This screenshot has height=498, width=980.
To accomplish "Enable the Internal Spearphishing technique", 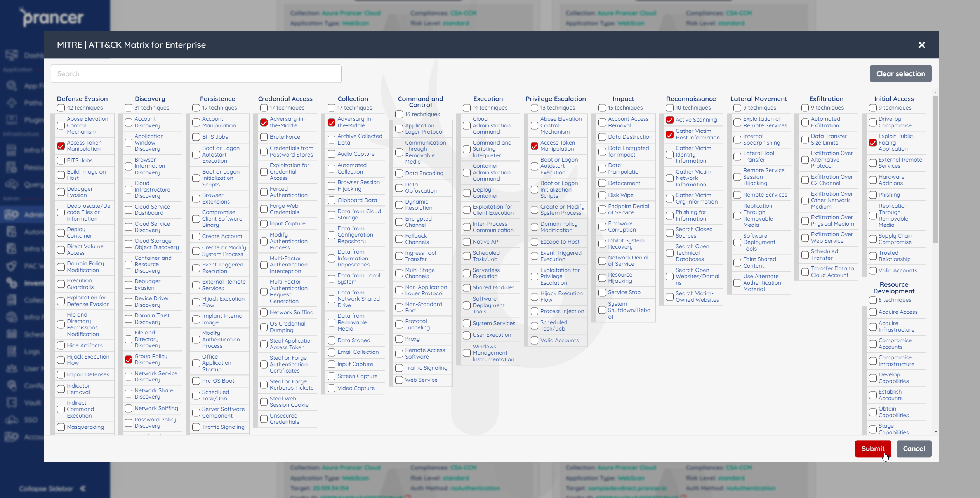I will [737, 140].
